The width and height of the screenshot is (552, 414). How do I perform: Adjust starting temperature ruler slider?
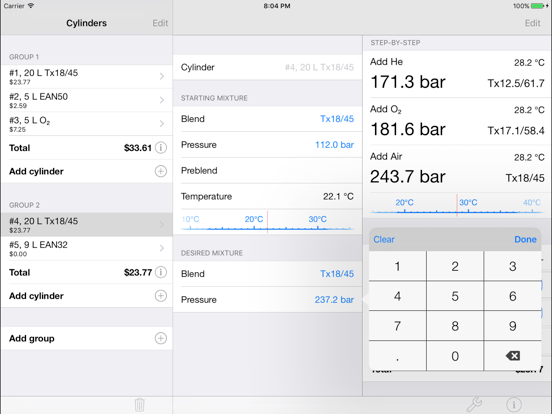pyautogui.click(x=268, y=222)
